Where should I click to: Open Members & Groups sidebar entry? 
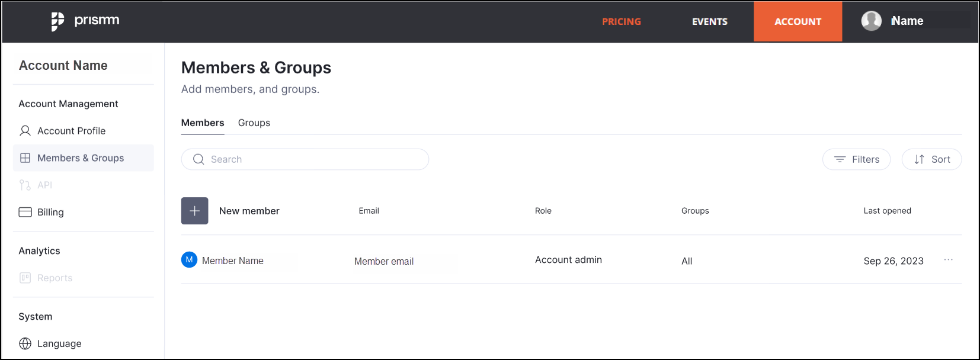coord(84,158)
